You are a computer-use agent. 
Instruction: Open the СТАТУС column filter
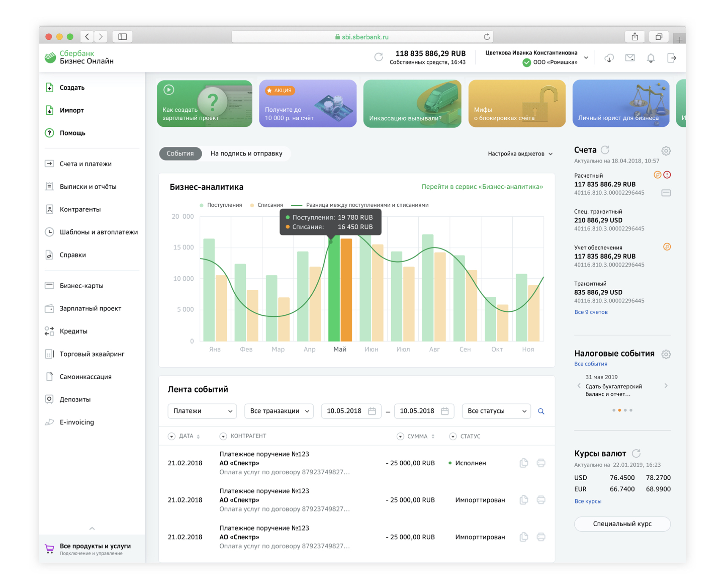click(x=453, y=437)
